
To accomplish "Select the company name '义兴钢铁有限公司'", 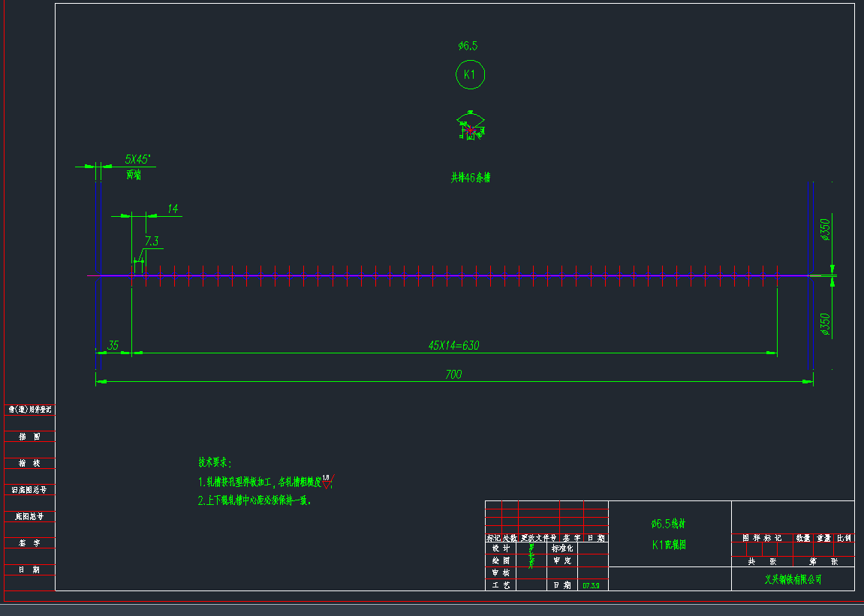I will pyautogui.click(x=793, y=580).
